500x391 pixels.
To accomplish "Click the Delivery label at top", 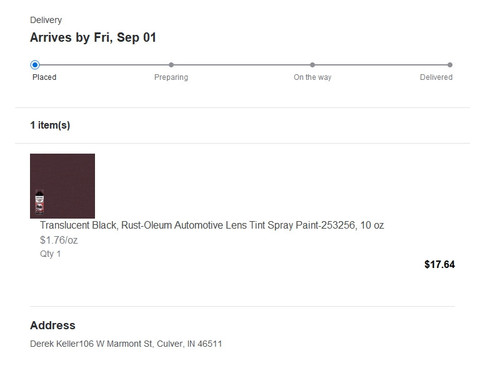I will click(46, 20).
